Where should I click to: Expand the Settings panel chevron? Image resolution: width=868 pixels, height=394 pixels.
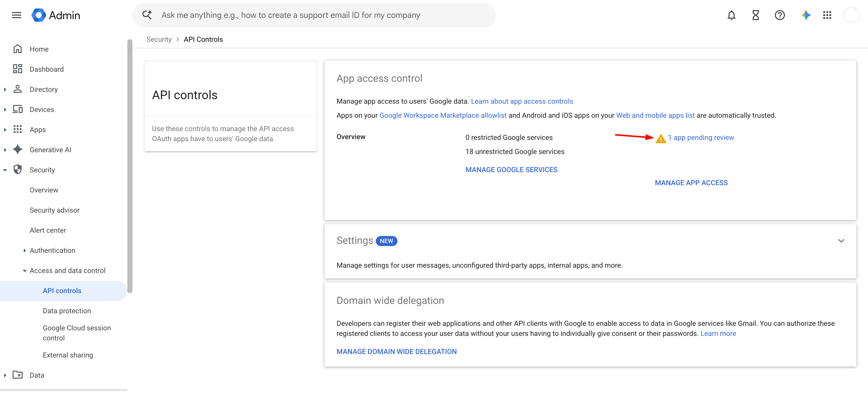[841, 241]
